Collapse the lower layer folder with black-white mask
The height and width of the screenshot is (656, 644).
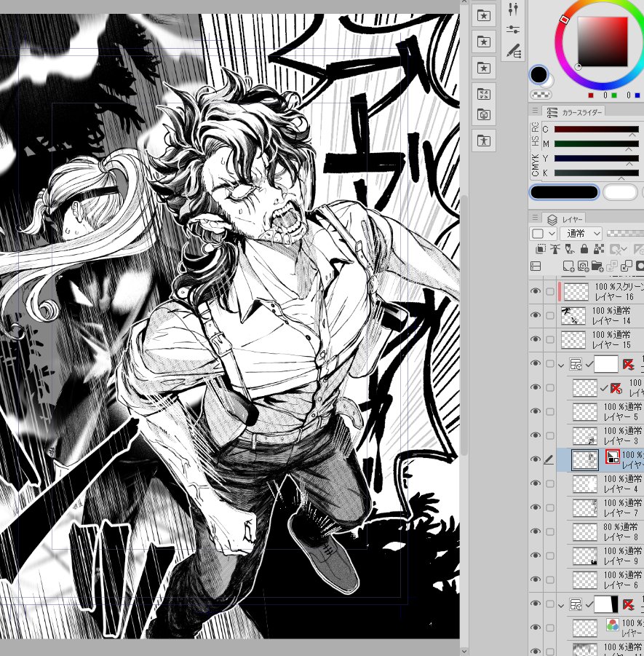[562, 604]
